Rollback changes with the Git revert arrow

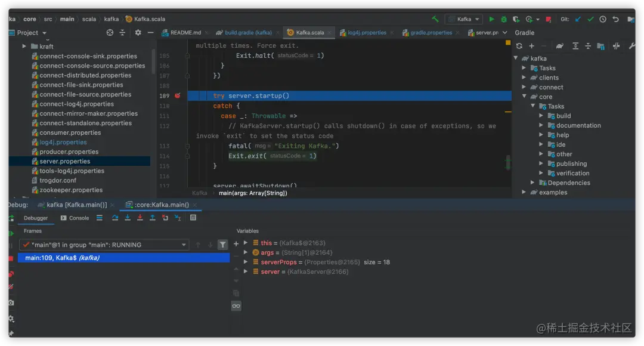point(615,19)
